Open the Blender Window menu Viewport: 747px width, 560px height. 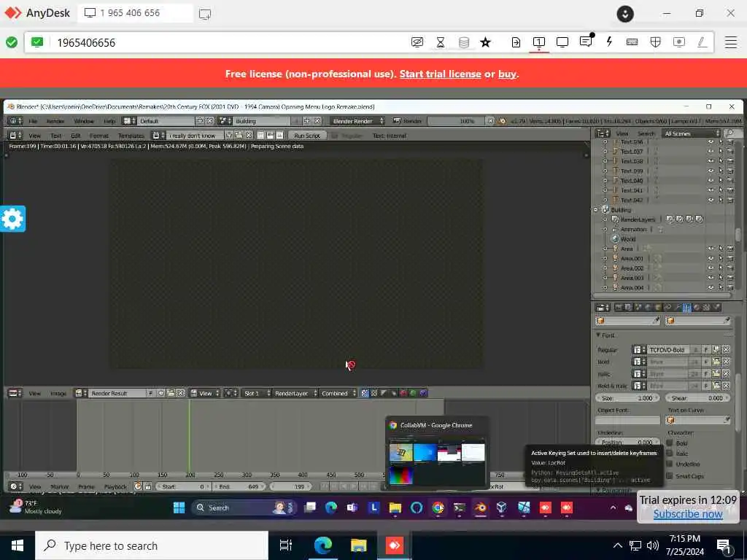point(84,121)
